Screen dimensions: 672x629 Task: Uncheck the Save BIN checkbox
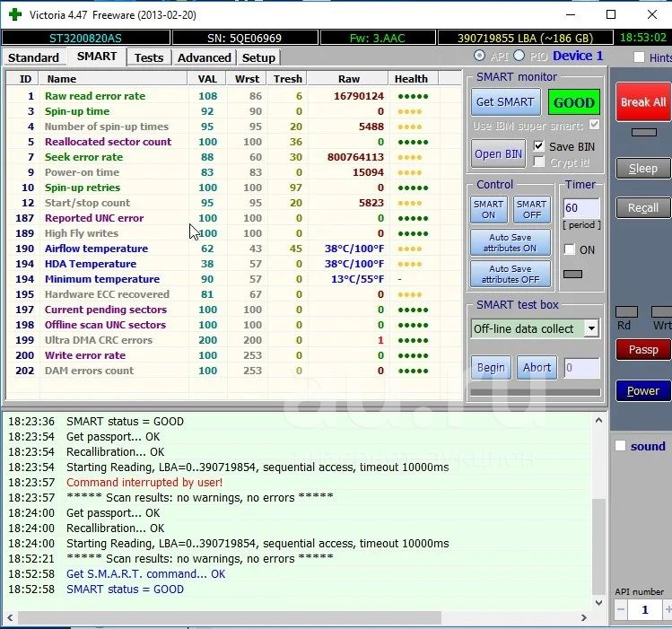[538, 146]
